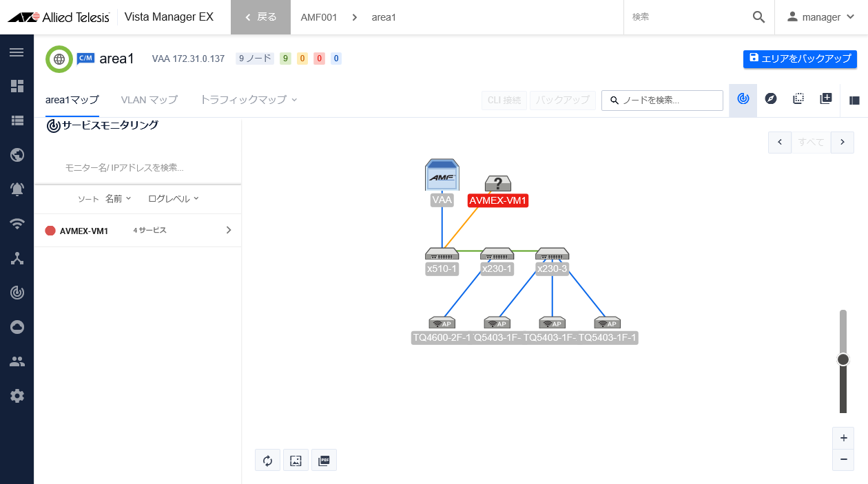
Task: Click the area selection toolbar icon
Action: tap(798, 99)
